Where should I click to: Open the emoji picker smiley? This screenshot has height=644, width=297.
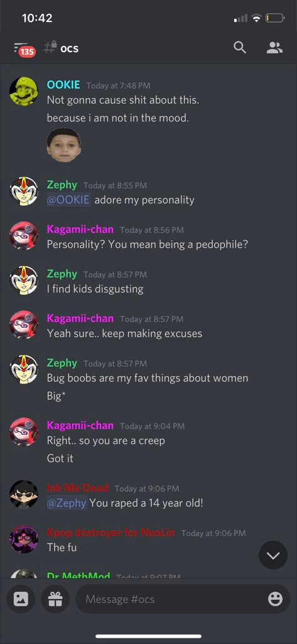click(275, 599)
